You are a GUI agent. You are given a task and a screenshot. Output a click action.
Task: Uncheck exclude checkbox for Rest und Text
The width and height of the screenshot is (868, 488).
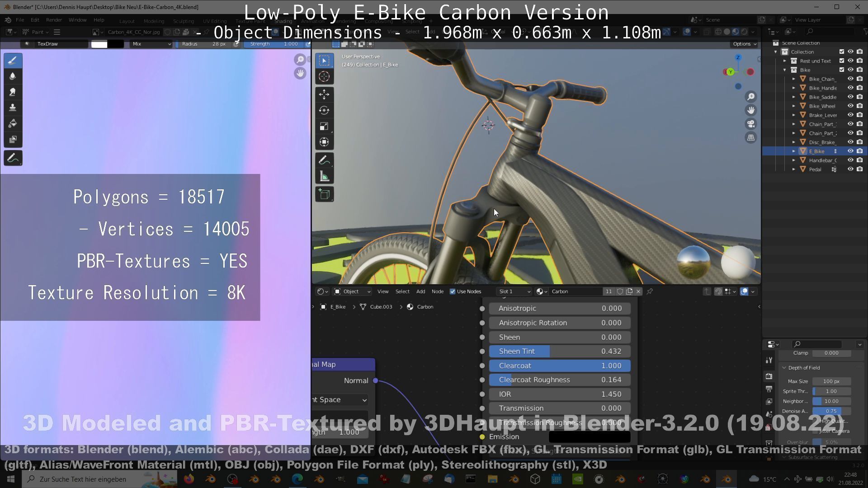coord(842,61)
